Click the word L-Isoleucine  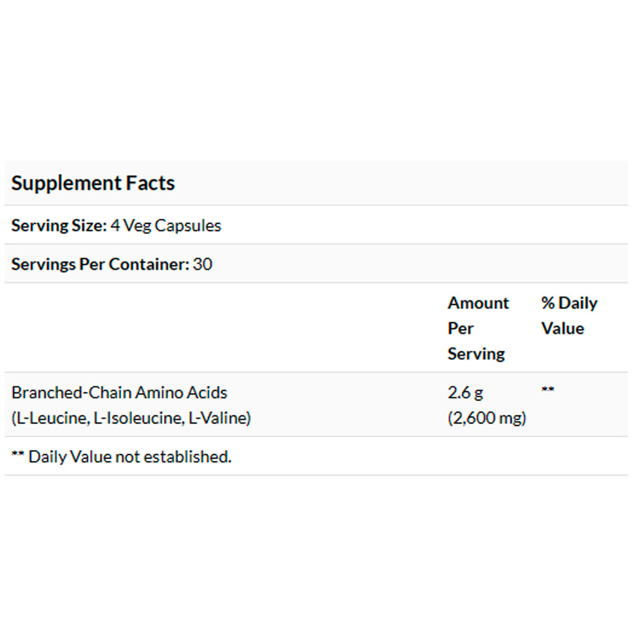click(136, 418)
